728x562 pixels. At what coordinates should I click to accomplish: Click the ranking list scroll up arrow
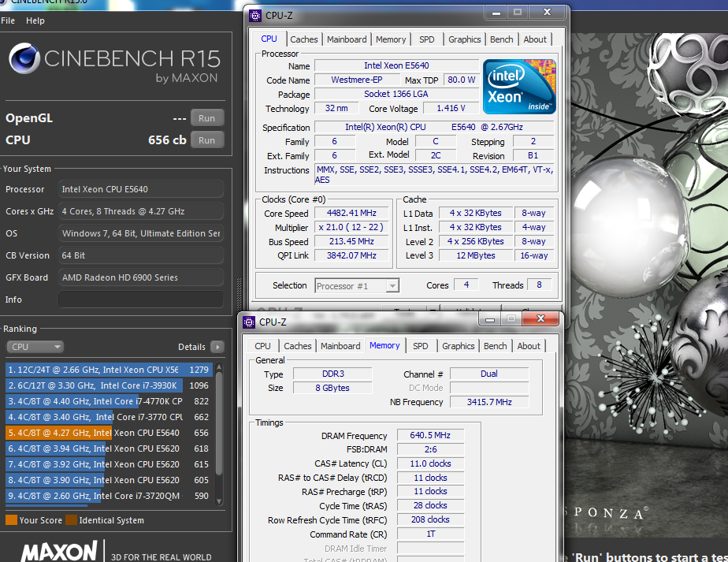click(x=219, y=367)
